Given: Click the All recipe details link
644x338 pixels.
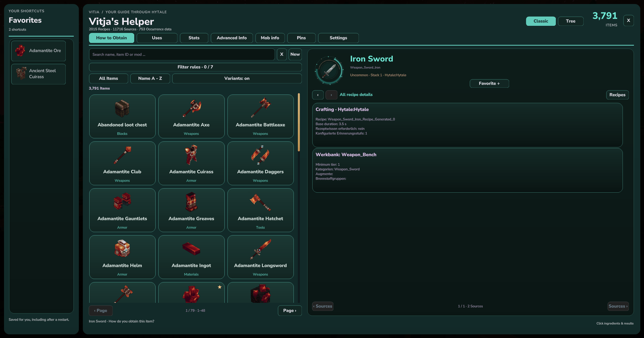Looking at the screenshot, I should pos(356,95).
